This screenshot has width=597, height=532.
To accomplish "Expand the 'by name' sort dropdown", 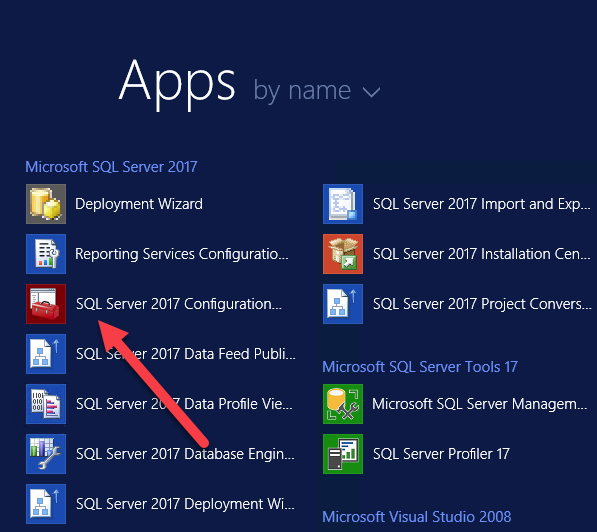I will (x=317, y=91).
